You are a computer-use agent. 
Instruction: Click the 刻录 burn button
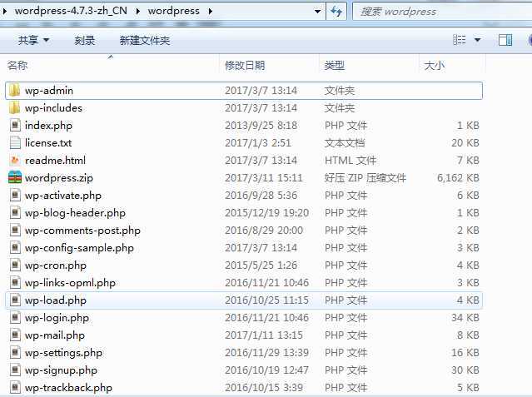[x=84, y=41]
